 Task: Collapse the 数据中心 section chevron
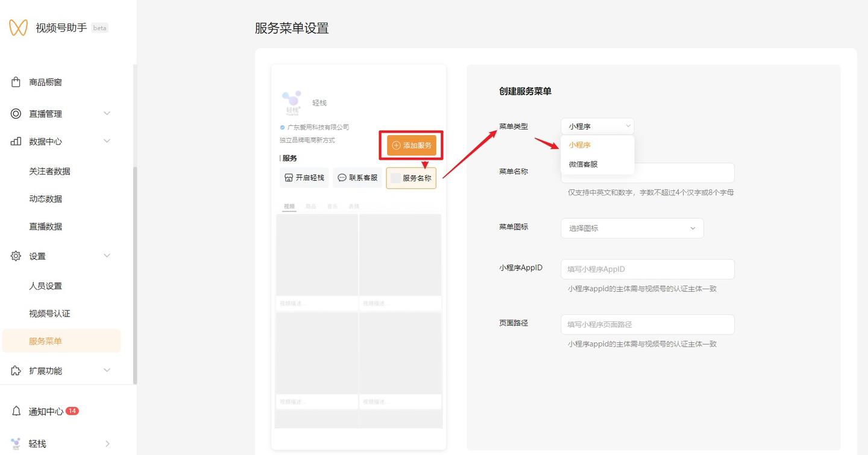(107, 141)
